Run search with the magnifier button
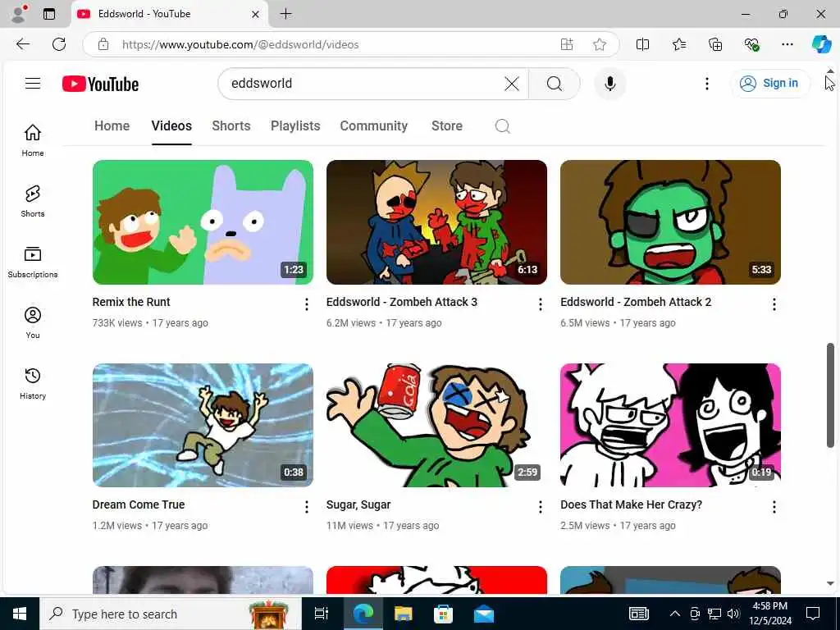 click(555, 84)
